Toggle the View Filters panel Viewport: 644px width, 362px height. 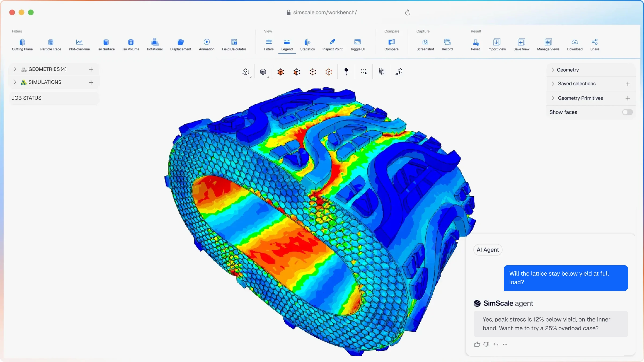click(269, 45)
